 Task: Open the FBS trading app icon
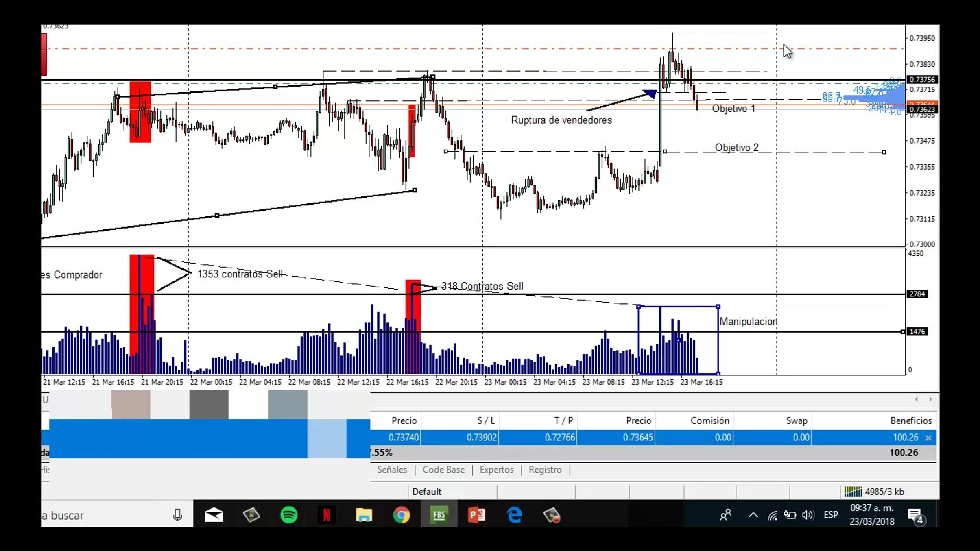pyautogui.click(x=439, y=515)
